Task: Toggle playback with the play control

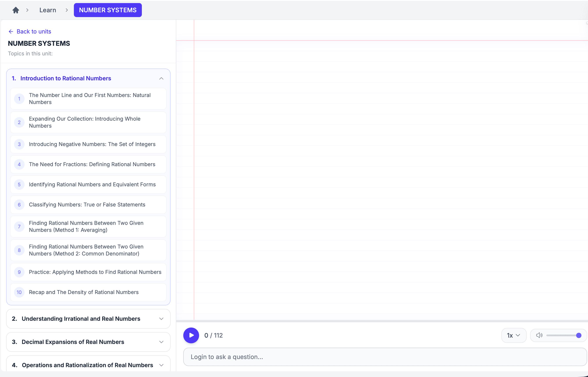Action: coord(191,335)
